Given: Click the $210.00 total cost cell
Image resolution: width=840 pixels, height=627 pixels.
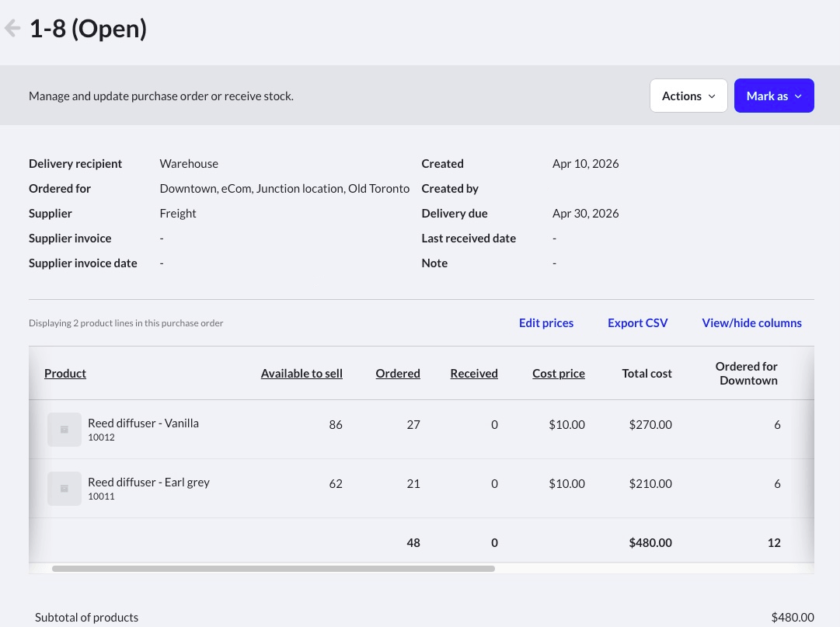Looking at the screenshot, I should click(650, 483).
